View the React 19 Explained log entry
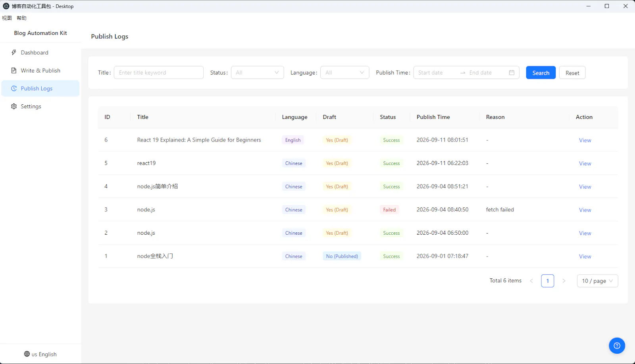This screenshot has height=364, width=635. 585,140
